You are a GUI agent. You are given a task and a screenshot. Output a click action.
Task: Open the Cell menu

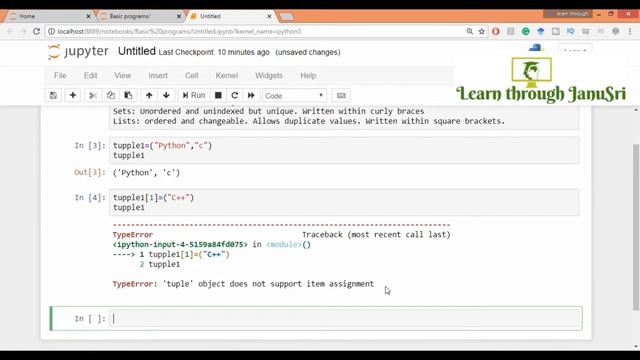pyautogui.click(x=191, y=76)
